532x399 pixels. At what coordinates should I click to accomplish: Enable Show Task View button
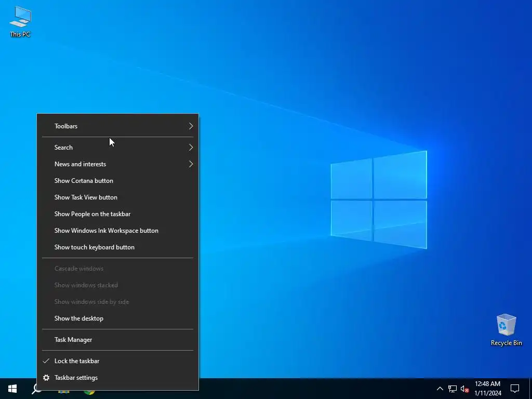pyautogui.click(x=117, y=197)
